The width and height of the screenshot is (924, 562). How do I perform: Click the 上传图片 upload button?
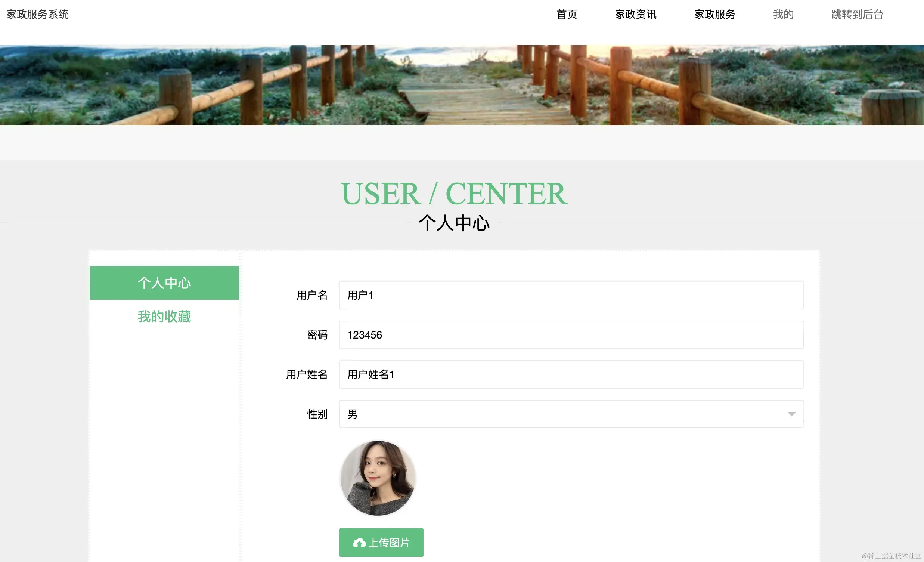381,543
